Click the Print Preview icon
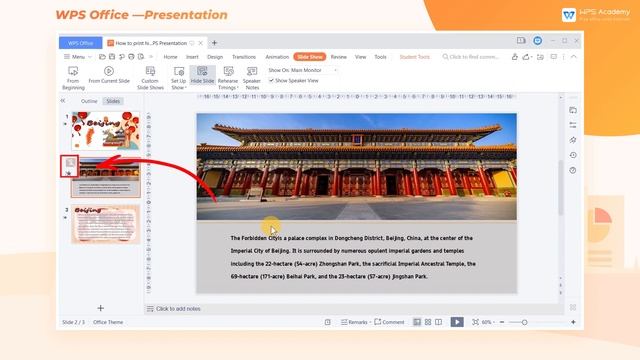Viewport: 640px width, 360px height. coord(141,57)
